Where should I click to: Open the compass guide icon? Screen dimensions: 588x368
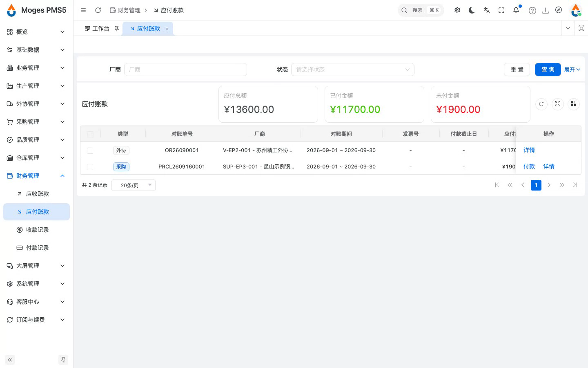(559, 10)
